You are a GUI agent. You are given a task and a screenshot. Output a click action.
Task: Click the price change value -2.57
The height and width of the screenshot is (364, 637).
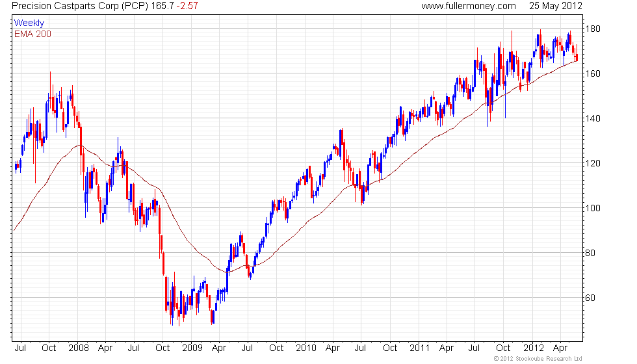click(x=187, y=6)
